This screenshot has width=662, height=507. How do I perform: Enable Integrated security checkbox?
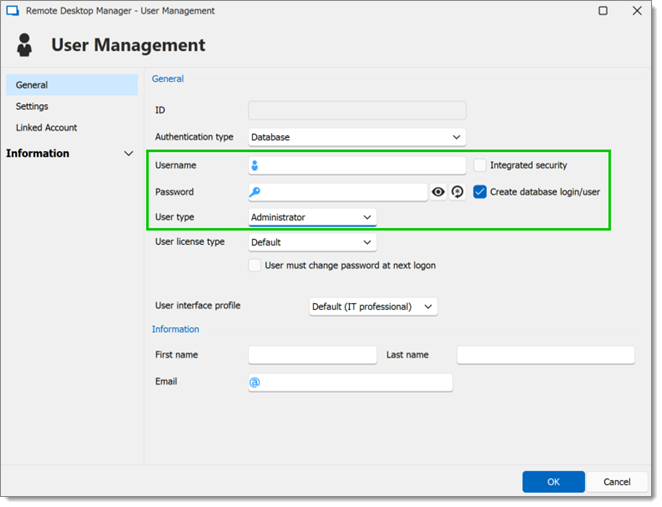(x=480, y=165)
